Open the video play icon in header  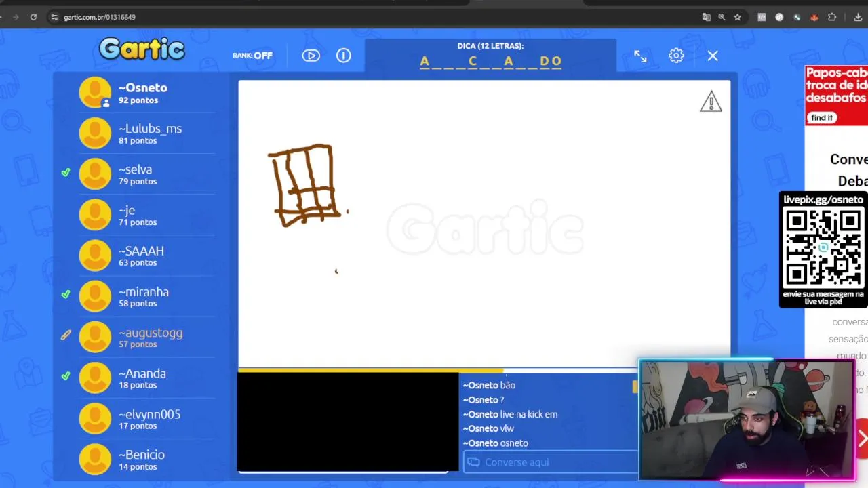(311, 56)
